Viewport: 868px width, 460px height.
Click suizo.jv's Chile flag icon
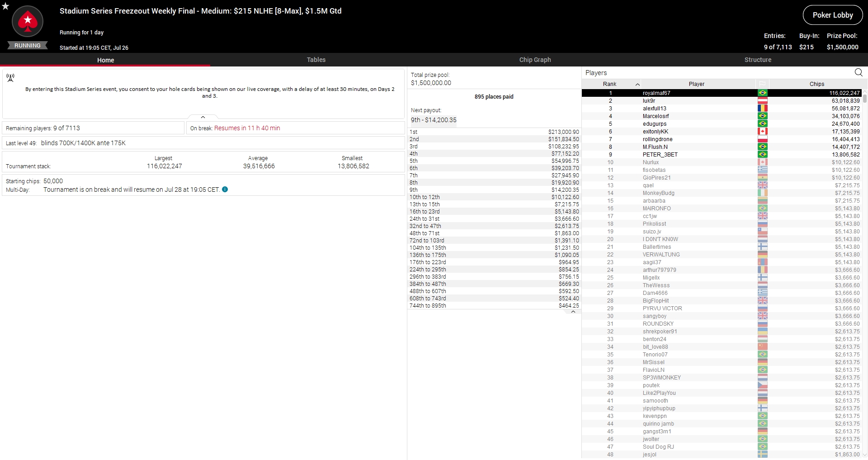(763, 232)
